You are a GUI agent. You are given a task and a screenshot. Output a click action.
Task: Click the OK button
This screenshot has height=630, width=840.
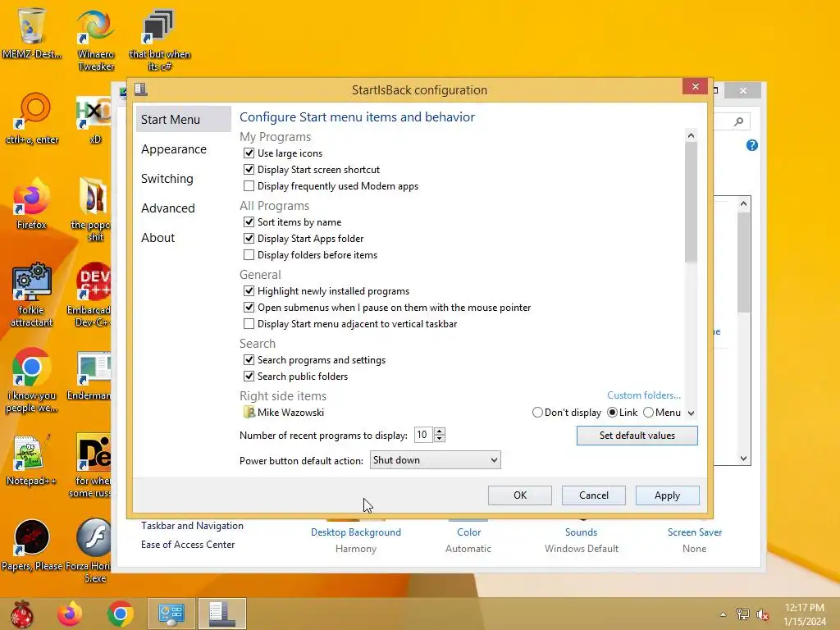pyautogui.click(x=519, y=495)
